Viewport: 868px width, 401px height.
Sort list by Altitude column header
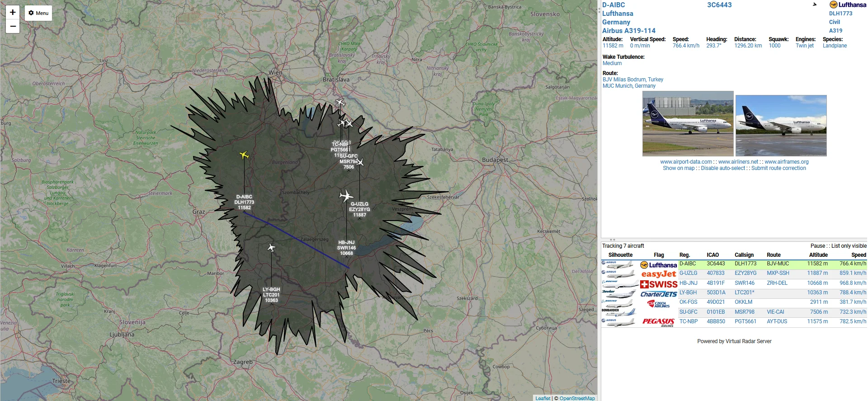[818, 255]
